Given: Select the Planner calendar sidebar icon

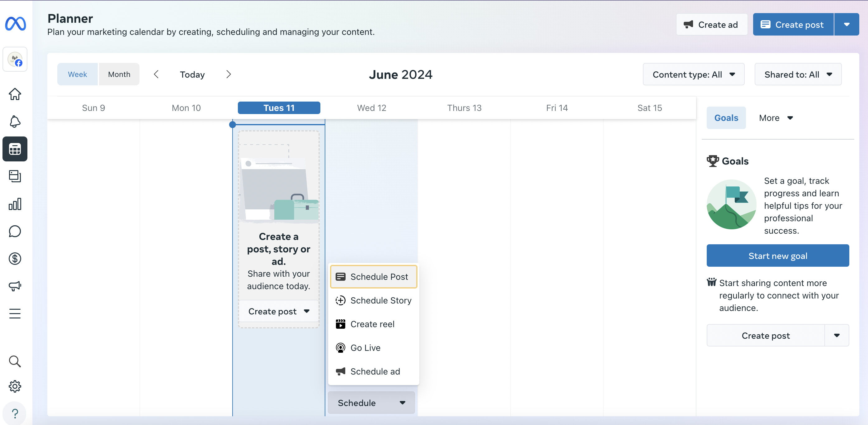Looking at the screenshot, I should [15, 149].
